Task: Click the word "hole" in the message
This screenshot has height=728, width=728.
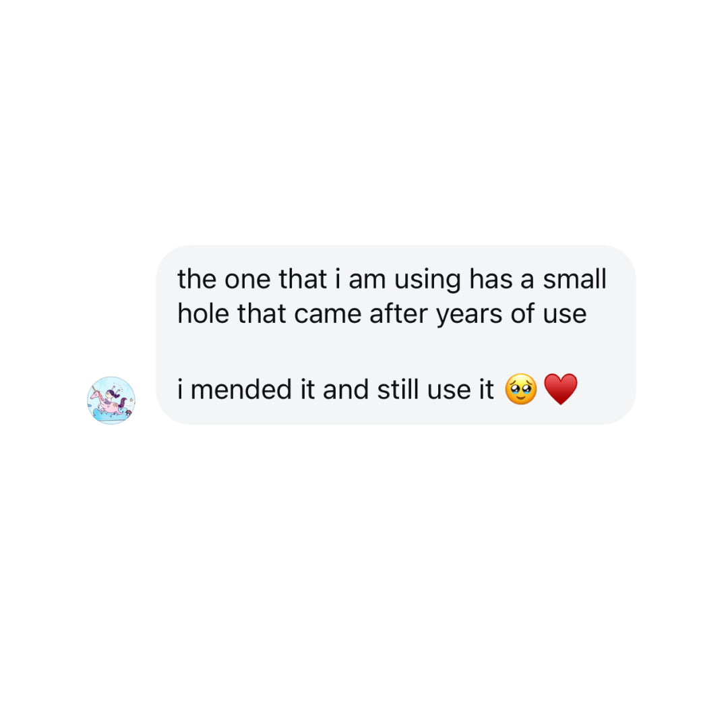Action: point(204,313)
